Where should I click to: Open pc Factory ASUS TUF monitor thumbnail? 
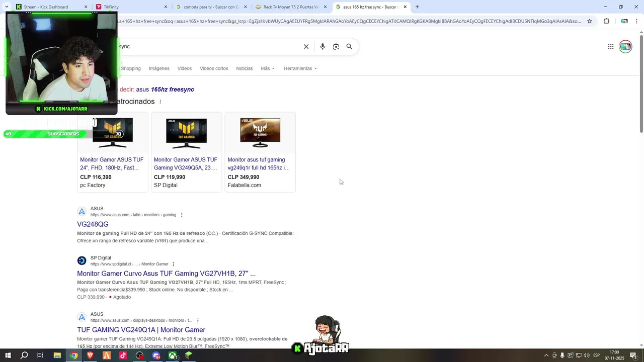[x=112, y=133]
